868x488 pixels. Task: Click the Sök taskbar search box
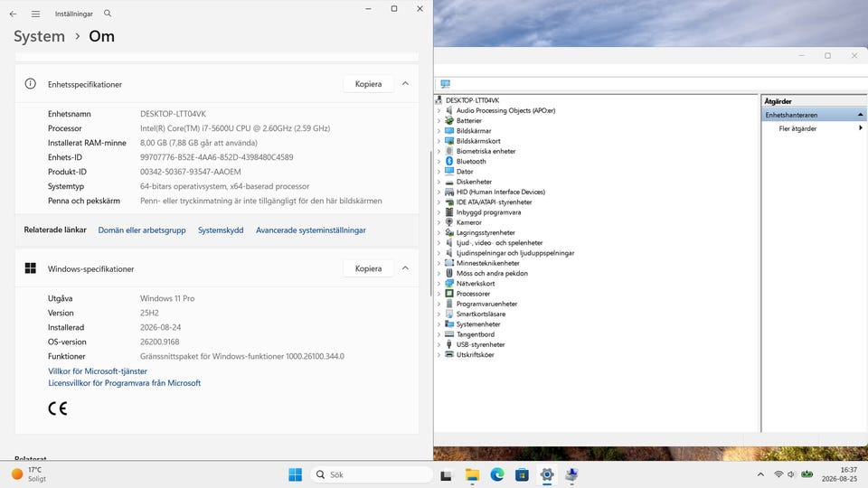[371, 474]
